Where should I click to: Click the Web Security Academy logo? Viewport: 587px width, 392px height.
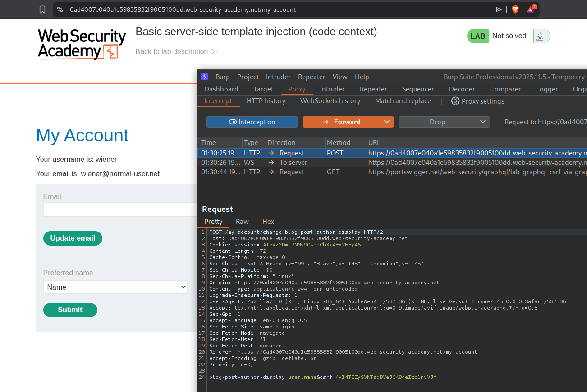[x=82, y=44]
